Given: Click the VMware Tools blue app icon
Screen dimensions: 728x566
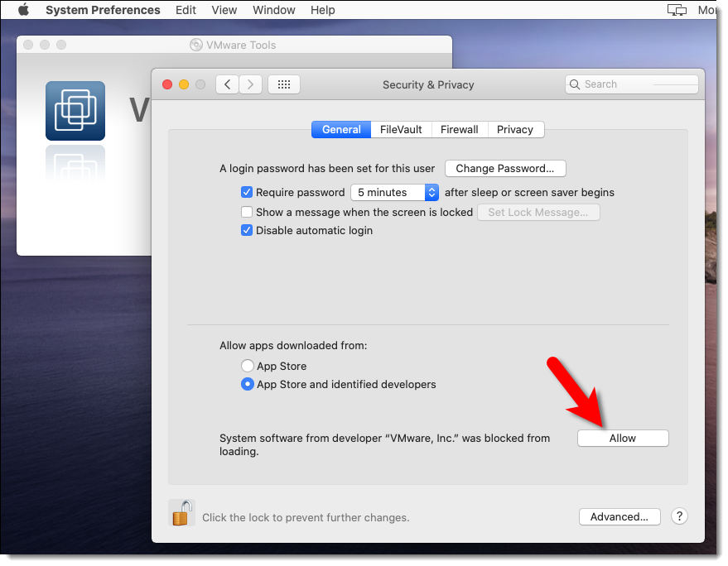Looking at the screenshot, I should [x=75, y=111].
